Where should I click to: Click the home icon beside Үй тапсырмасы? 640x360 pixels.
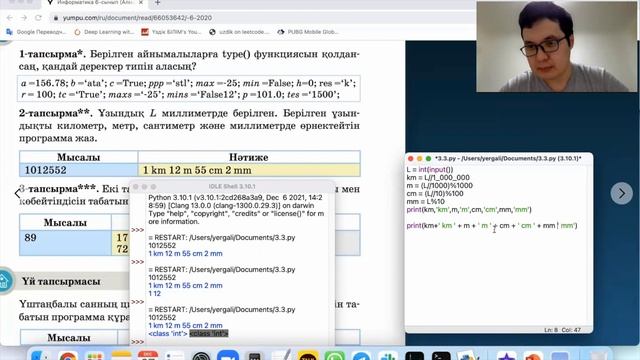(4, 281)
